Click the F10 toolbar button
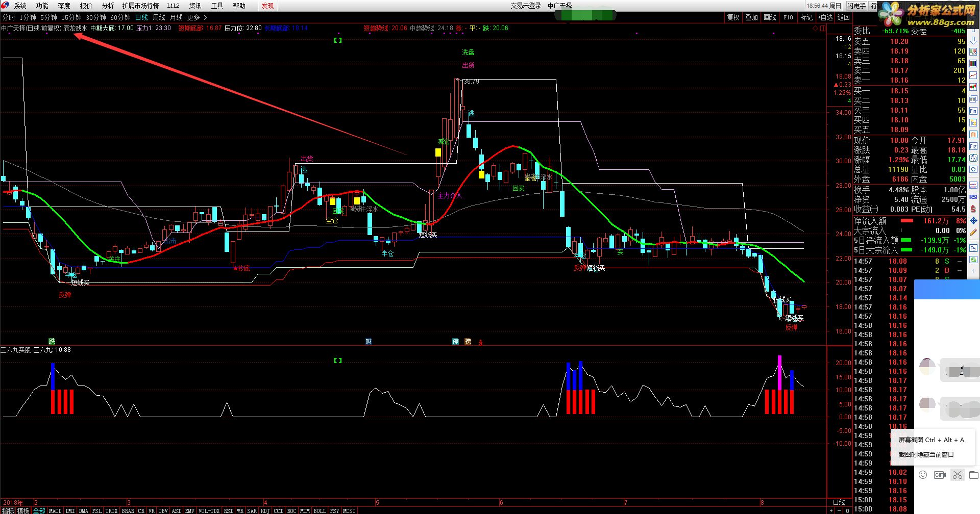Screen dimensions: 980x514 point(789,17)
